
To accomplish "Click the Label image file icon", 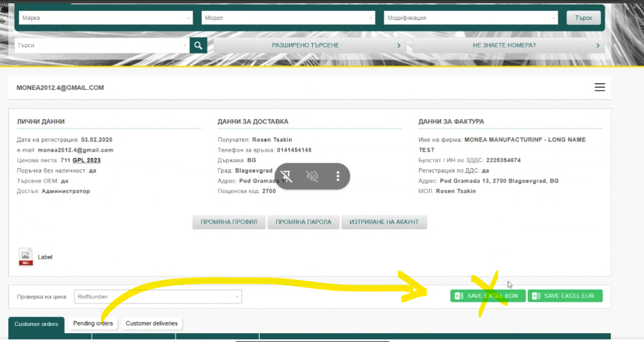I will (26, 257).
